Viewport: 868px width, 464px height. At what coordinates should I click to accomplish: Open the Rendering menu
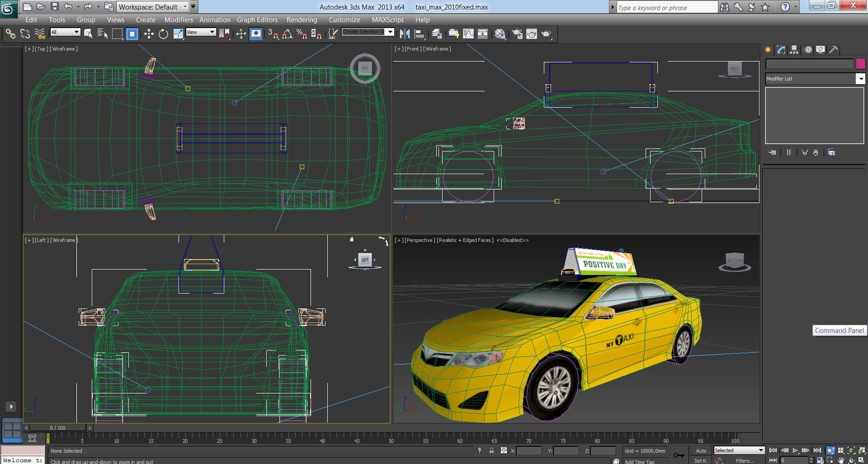(302, 20)
